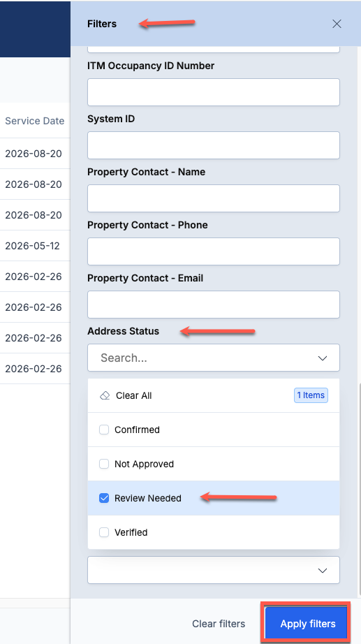Select the Clear All option text
The image size is (361, 644).
click(134, 395)
